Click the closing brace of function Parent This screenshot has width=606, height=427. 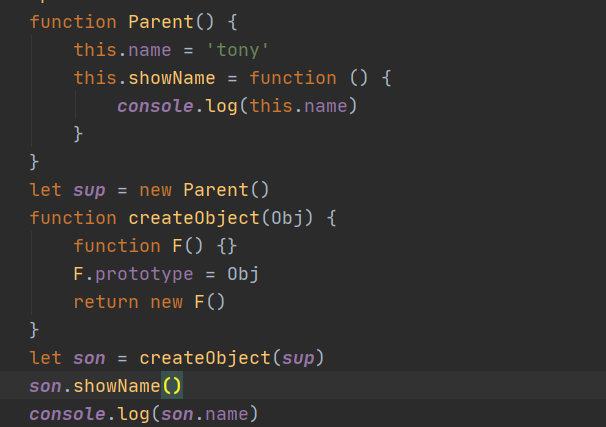[x=34, y=162]
